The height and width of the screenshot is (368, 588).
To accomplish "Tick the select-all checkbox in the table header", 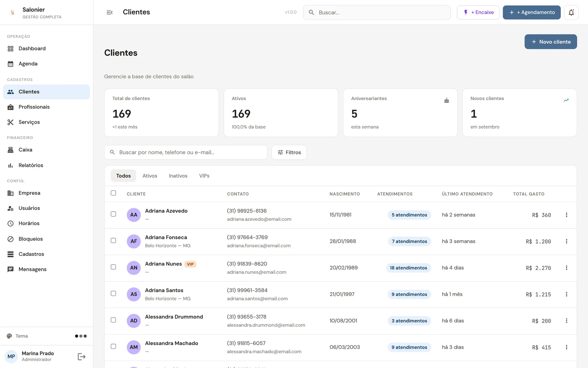I will tap(113, 193).
